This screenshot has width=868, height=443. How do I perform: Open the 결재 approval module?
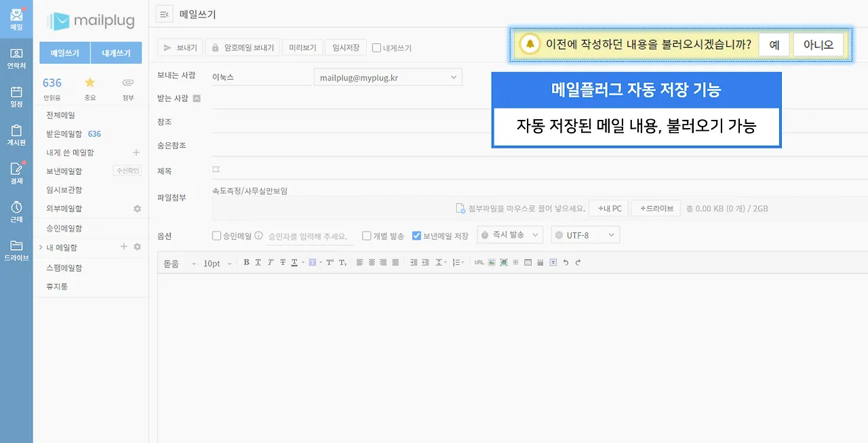[16, 173]
